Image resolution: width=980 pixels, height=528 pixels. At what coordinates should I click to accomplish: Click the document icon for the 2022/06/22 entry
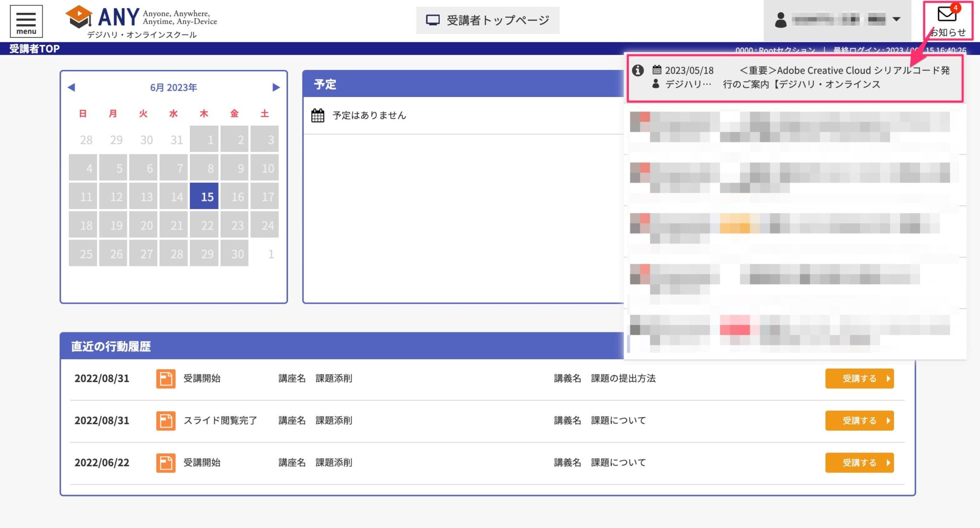(166, 462)
